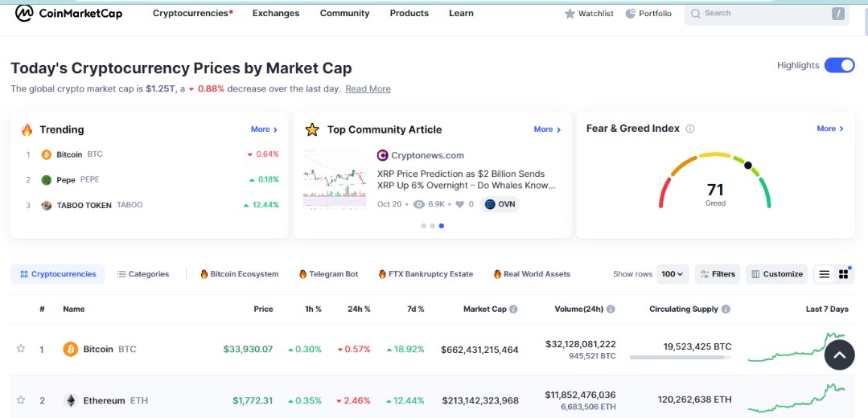Open the Portfolio pie icon
The height and width of the screenshot is (418, 868).
point(631,14)
